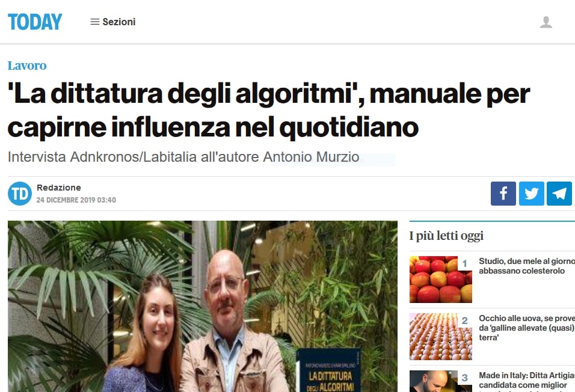The width and height of the screenshot is (575, 392).
Task: Open the apples article thumbnail
Action: tap(441, 280)
